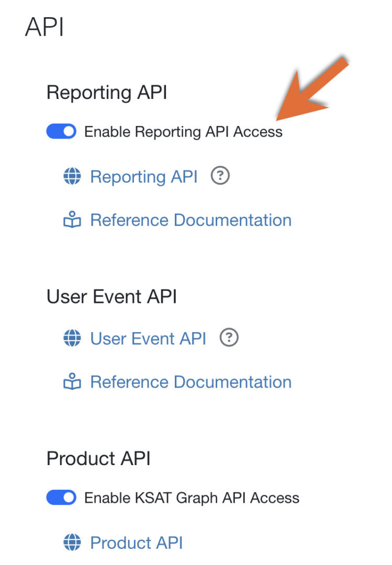Click help question mark next to User Event API

229,337
